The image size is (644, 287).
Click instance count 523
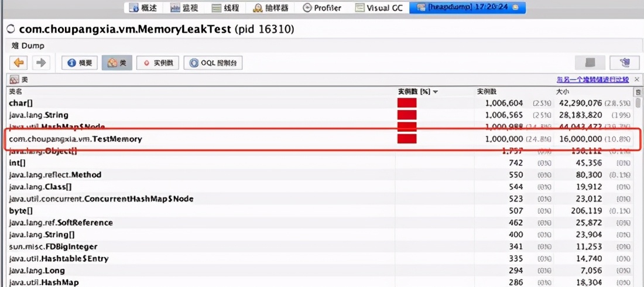(x=516, y=199)
